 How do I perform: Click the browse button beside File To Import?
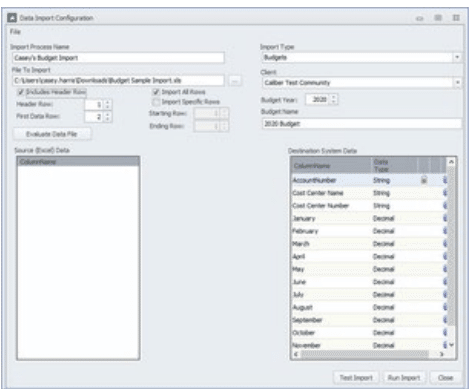tap(235, 81)
